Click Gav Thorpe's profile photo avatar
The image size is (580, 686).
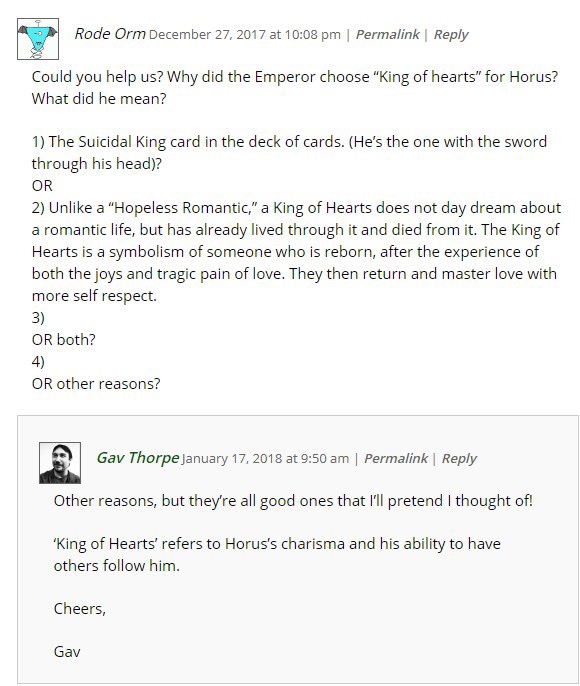coord(60,463)
